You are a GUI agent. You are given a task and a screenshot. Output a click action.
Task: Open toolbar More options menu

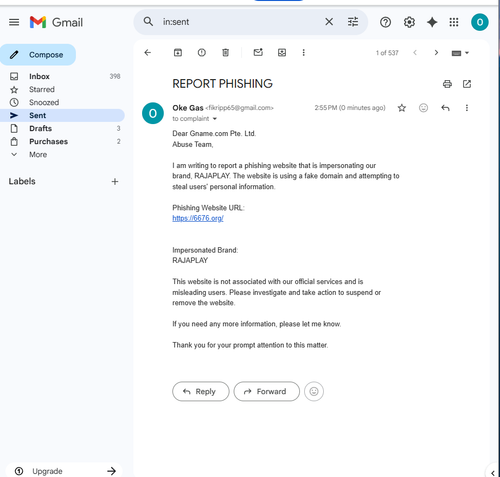303,53
